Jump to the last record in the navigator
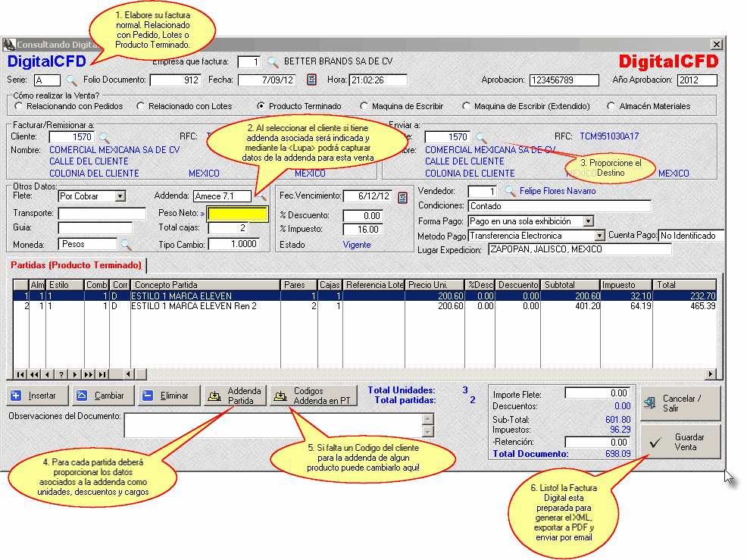This screenshot has width=747, height=560. 102,374
